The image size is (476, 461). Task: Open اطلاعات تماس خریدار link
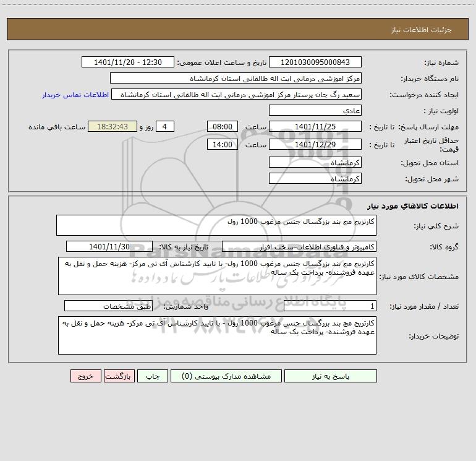(x=75, y=95)
